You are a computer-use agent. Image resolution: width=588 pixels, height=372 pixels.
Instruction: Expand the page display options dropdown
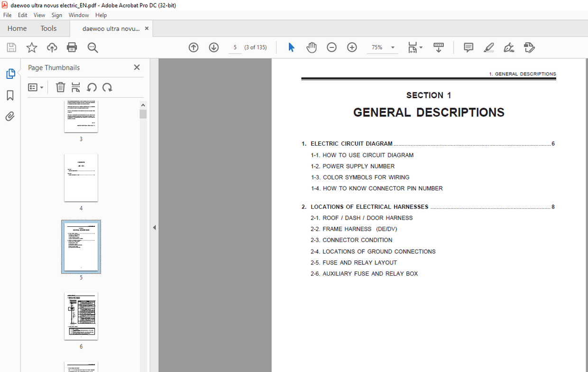pos(420,47)
